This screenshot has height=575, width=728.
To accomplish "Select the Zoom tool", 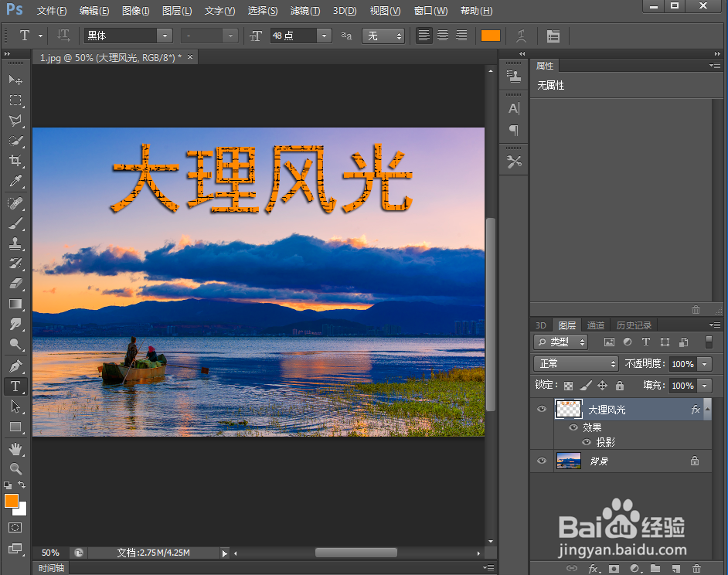I will click(x=15, y=469).
